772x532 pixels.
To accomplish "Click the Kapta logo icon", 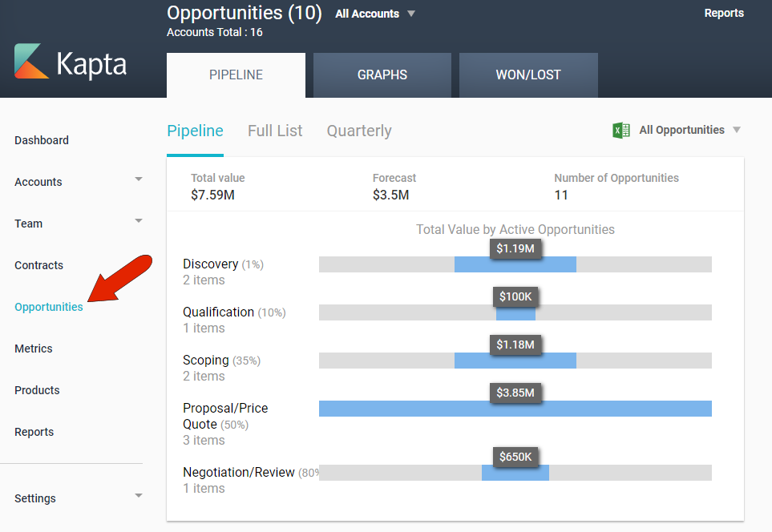I will pos(31,62).
